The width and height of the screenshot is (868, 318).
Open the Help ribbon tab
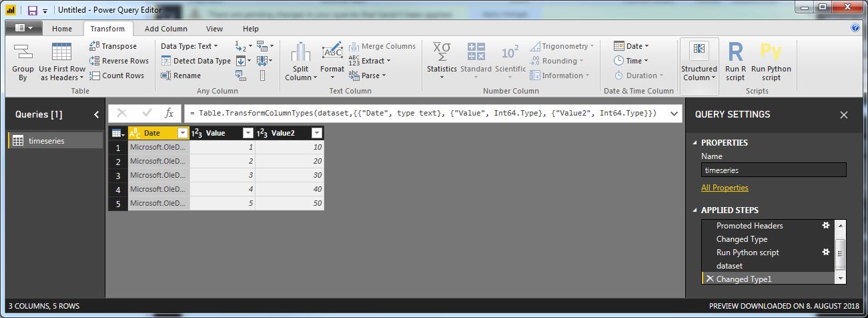coord(251,29)
